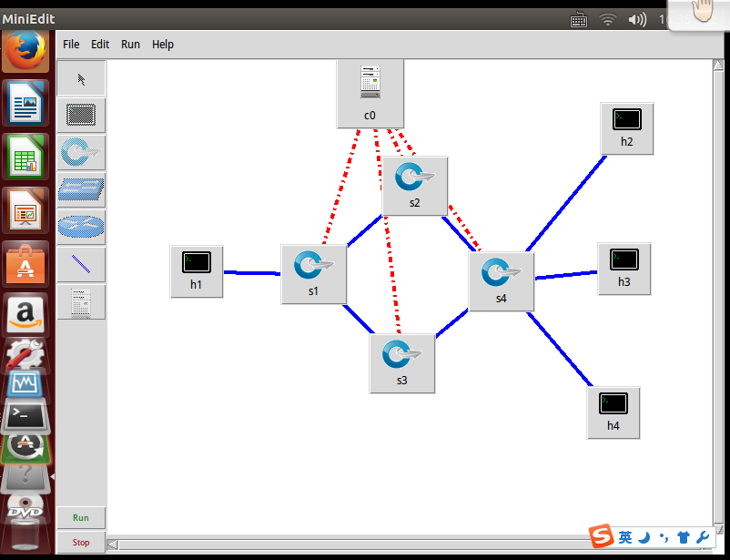Open Ubuntu Software Center from dock
Viewport: 730px width, 560px height.
click(x=25, y=264)
